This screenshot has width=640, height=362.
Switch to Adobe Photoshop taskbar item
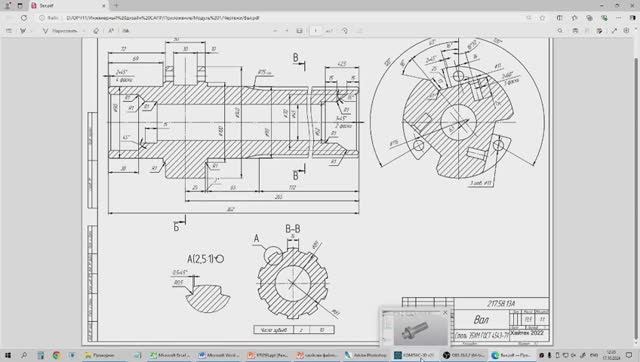pyautogui.click(x=366, y=355)
